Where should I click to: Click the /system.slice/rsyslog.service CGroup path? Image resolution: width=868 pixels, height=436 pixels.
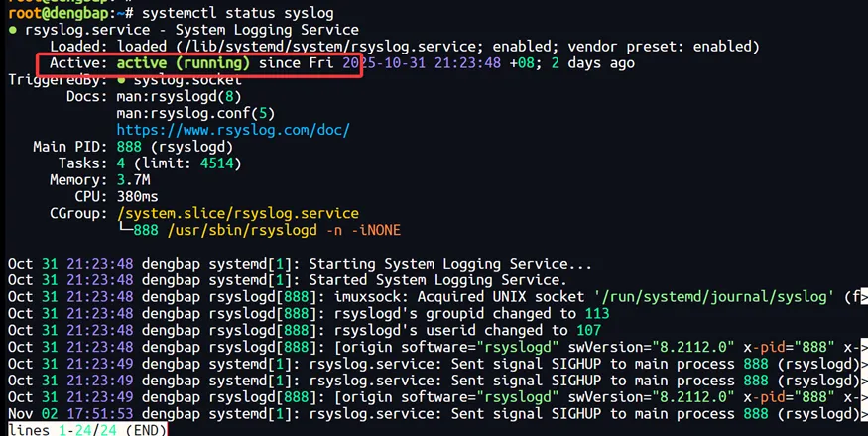pos(237,213)
